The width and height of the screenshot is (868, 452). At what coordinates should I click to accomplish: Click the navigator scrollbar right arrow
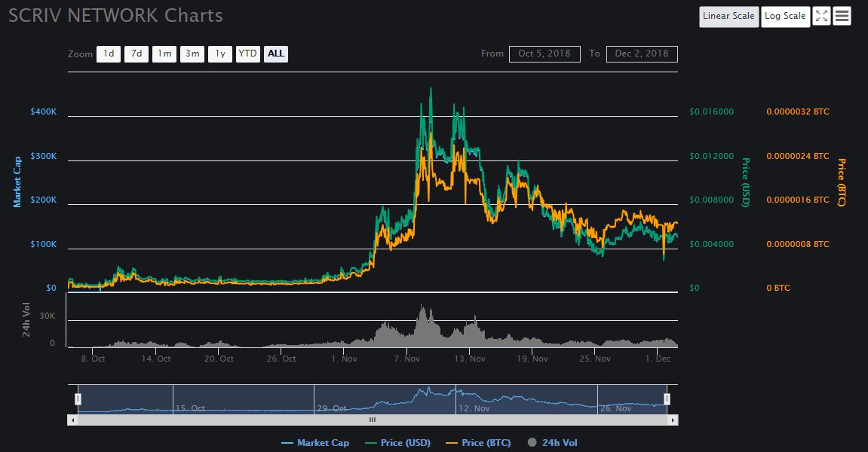click(673, 420)
